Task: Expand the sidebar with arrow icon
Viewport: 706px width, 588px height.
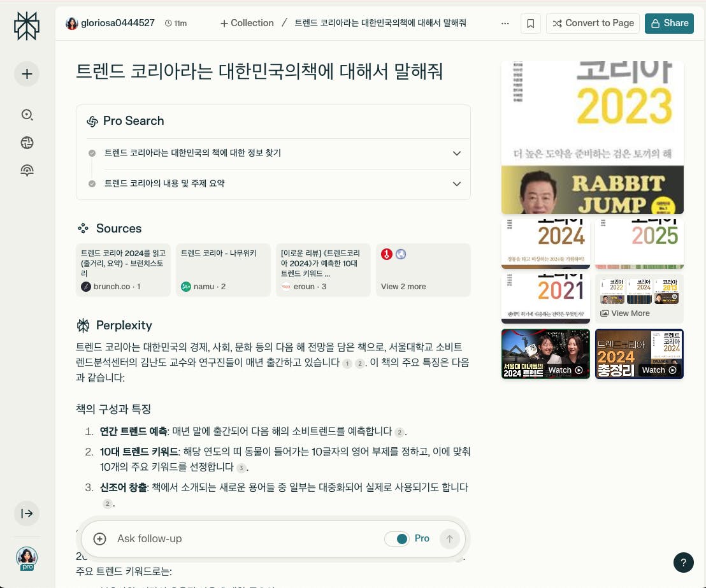Action: (27, 513)
